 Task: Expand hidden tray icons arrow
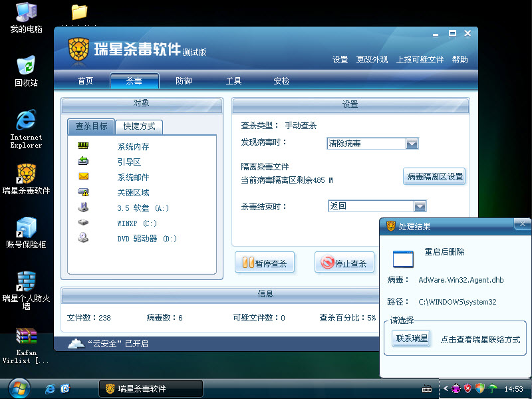click(446, 388)
